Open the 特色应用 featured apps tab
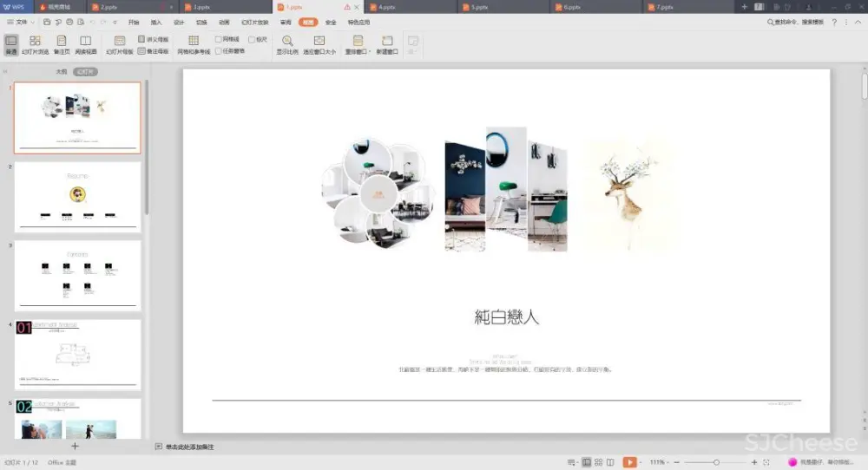Image resolution: width=868 pixels, height=470 pixels. click(x=358, y=23)
